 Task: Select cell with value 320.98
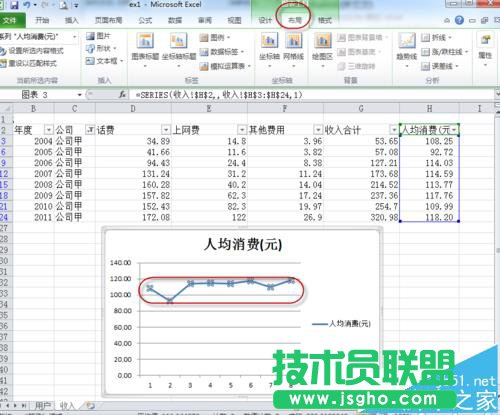(361, 217)
